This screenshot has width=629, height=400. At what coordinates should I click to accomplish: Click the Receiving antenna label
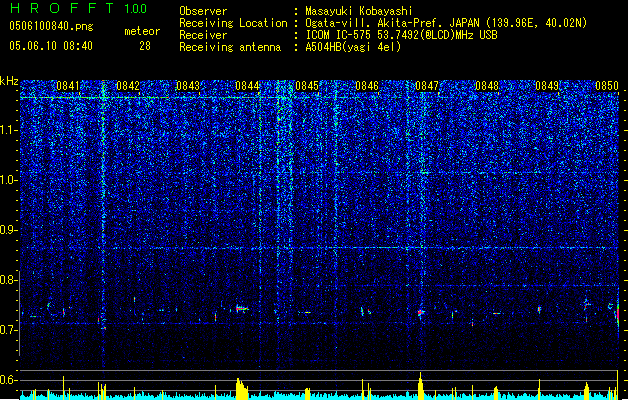[x=230, y=47]
